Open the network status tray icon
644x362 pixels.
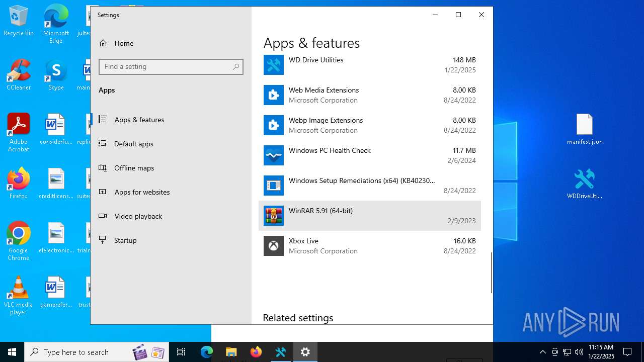(x=567, y=352)
